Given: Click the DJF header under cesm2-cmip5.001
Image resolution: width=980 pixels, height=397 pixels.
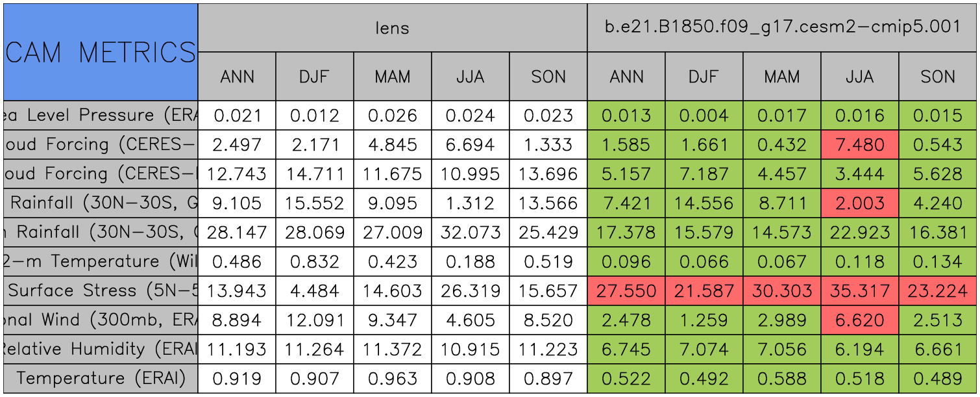Looking at the screenshot, I should click(x=704, y=77).
